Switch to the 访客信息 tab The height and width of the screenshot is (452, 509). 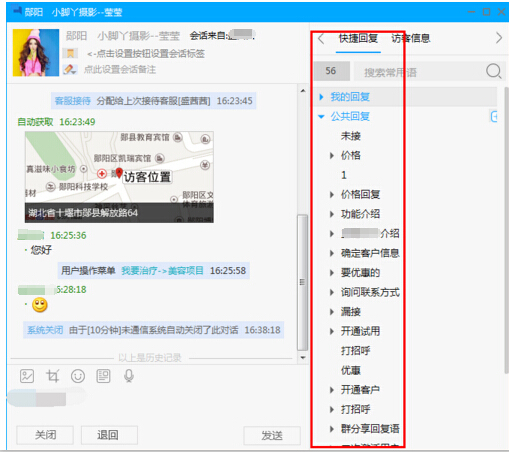coord(411,38)
